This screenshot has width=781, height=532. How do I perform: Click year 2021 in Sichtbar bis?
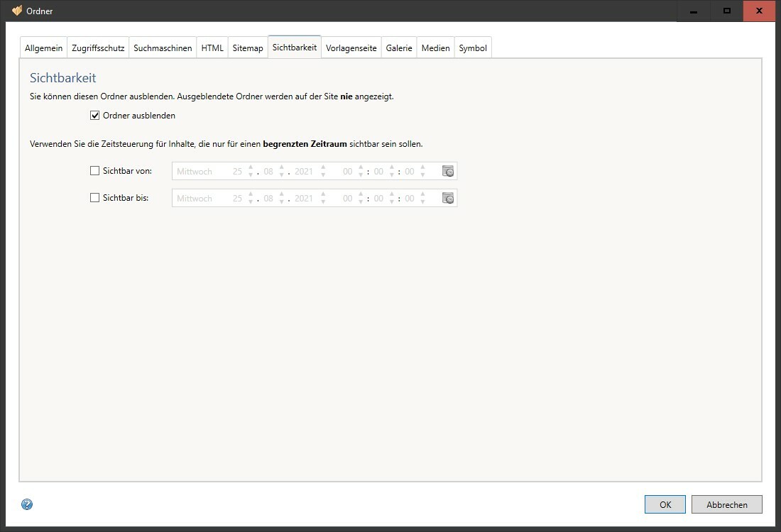[x=303, y=198]
